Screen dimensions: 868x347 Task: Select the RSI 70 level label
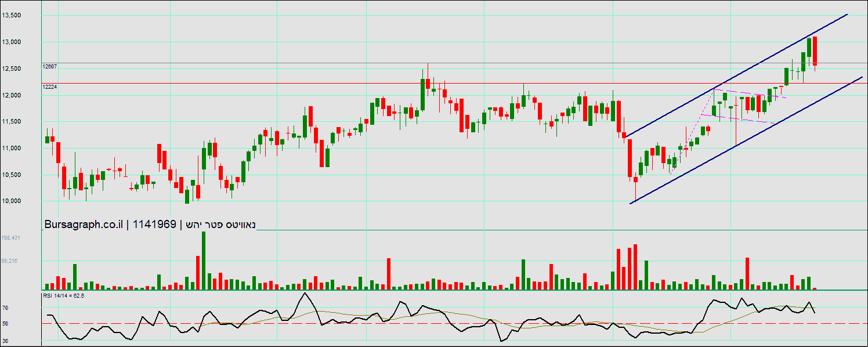click(x=5, y=308)
